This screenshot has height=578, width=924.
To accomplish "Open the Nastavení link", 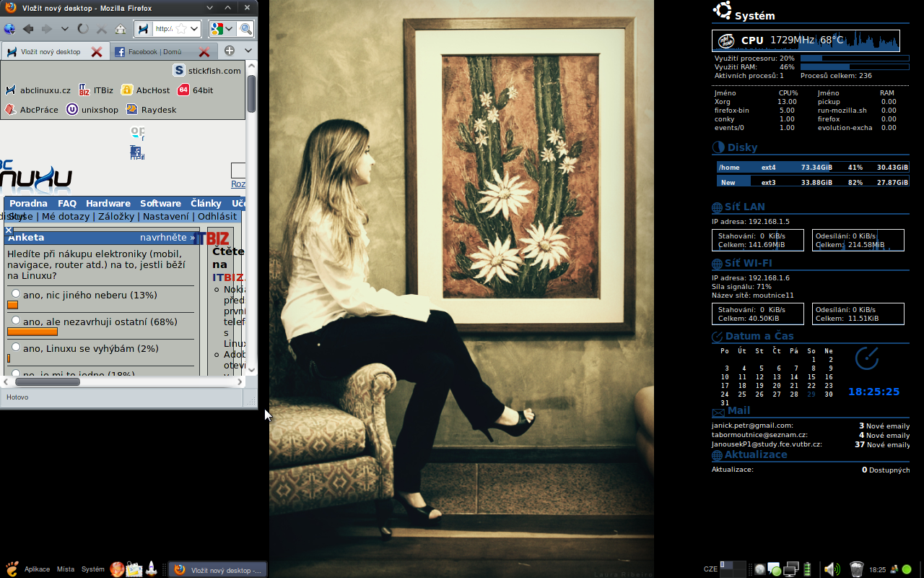I will tap(166, 216).
